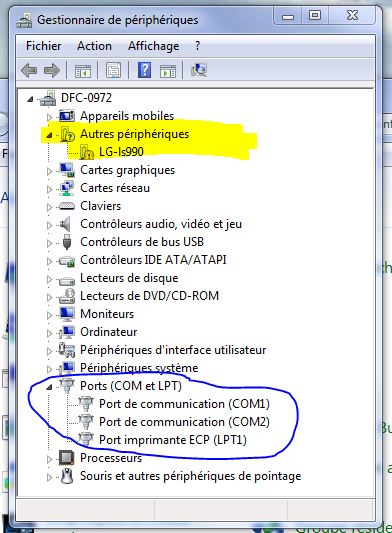This screenshot has height=533, width=392.
Task: Expand Souris et autres périphériques node
Action: 50,477
